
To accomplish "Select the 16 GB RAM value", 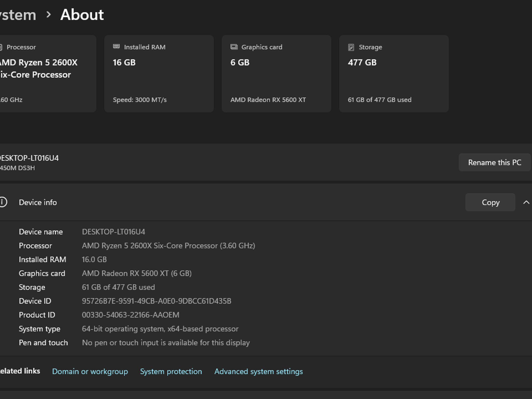I will (124, 62).
